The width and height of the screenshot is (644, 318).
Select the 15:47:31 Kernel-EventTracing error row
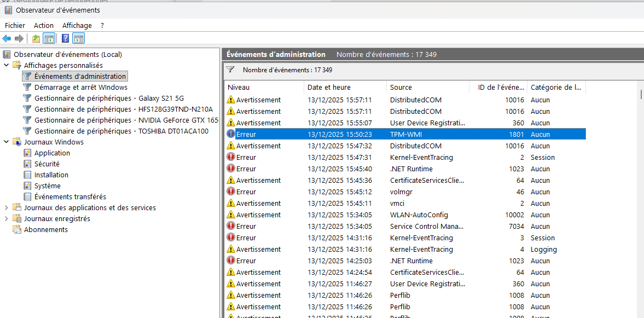pos(405,157)
